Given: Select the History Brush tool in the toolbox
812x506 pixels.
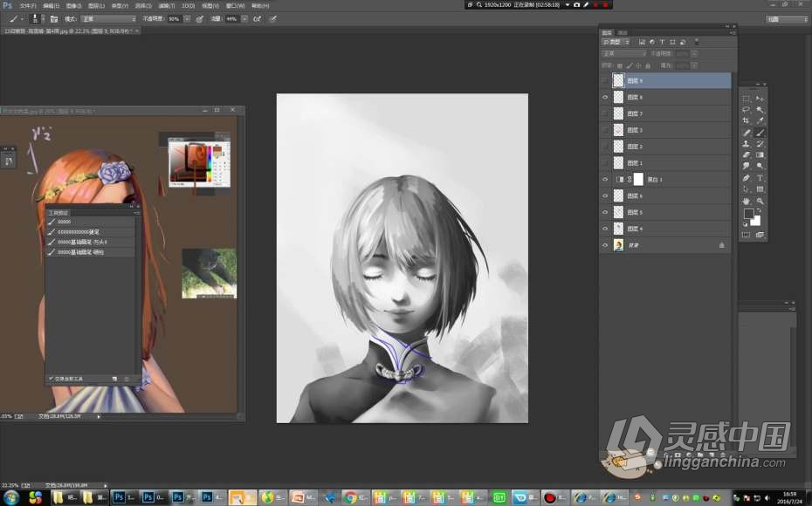Looking at the screenshot, I should coord(760,144).
